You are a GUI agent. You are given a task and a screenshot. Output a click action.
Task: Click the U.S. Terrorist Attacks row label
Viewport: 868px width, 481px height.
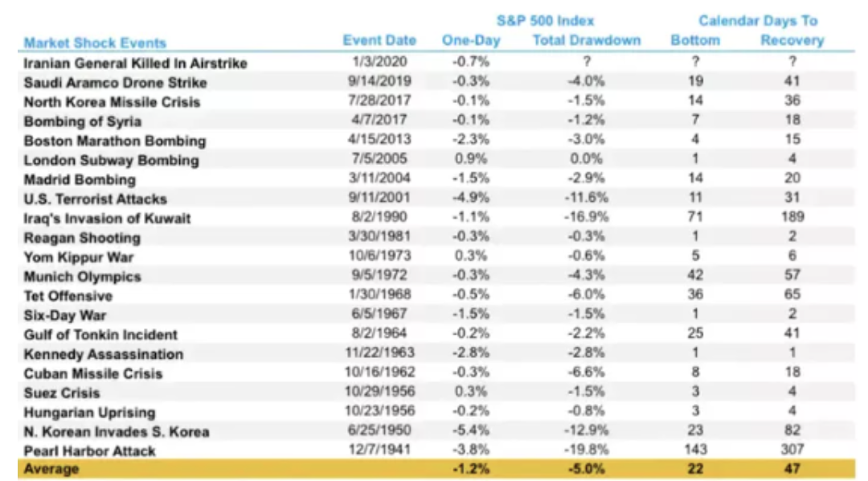pos(95,199)
